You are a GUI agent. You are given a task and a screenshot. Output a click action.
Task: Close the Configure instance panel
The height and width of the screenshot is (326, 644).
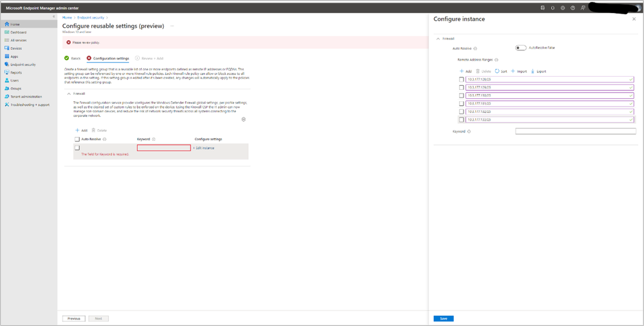(x=634, y=19)
